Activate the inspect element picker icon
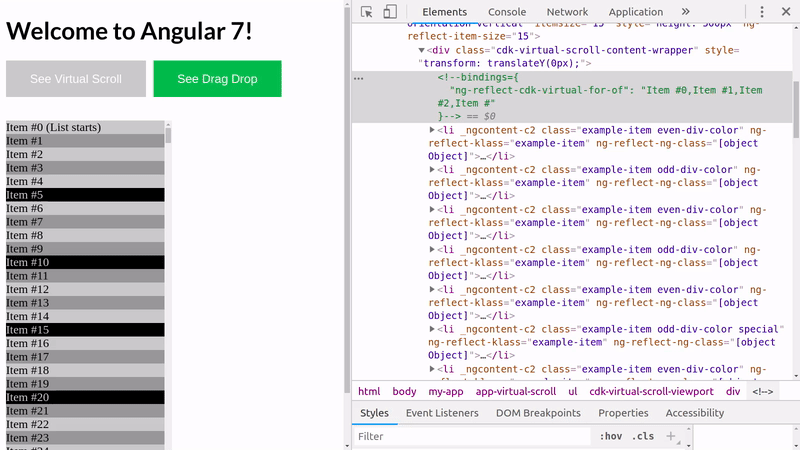 click(x=367, y=12)
